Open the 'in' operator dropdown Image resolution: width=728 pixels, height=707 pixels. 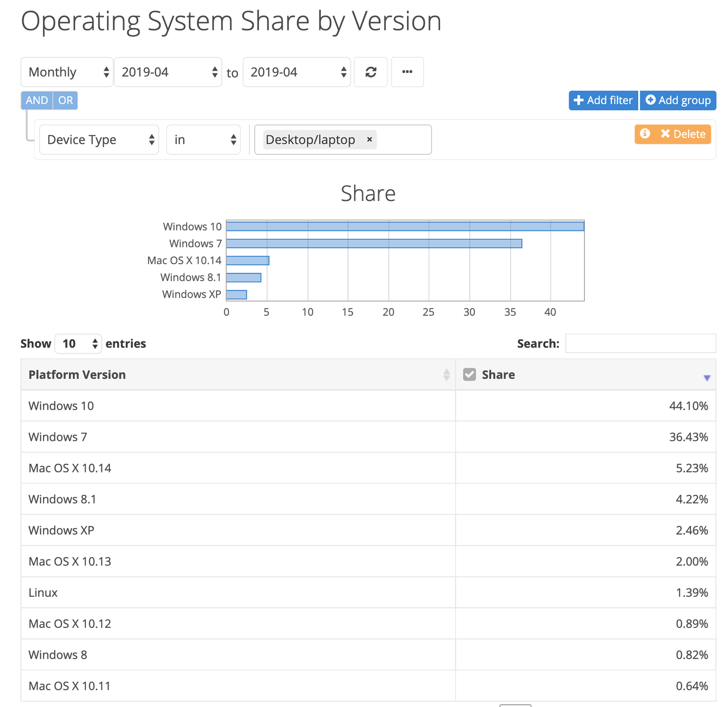[x=203, y=139]
